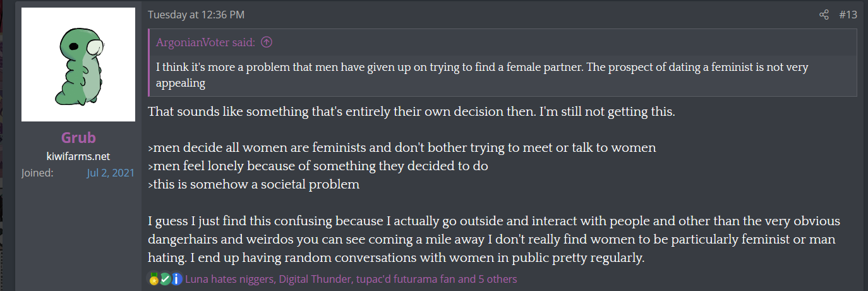This screenshot has height=291, width=868.
Task: Click the green checkmark reaction icon
Action: coord(165,279)
